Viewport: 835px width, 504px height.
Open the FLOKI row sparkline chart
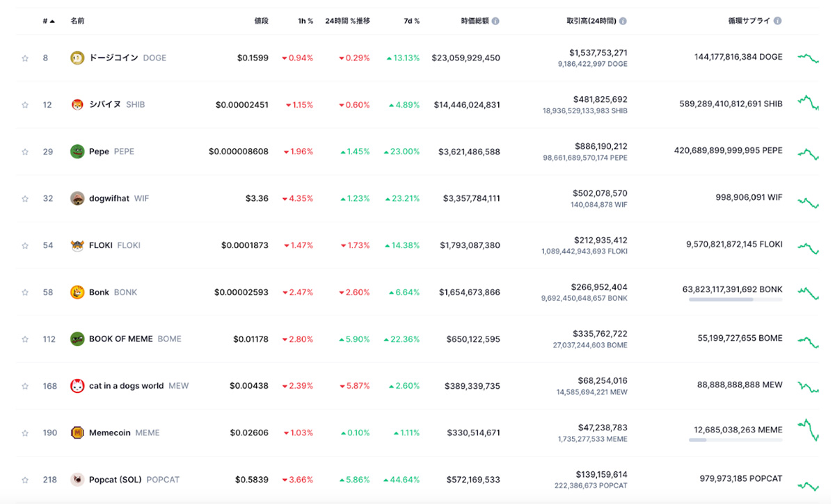pos(809,247)
